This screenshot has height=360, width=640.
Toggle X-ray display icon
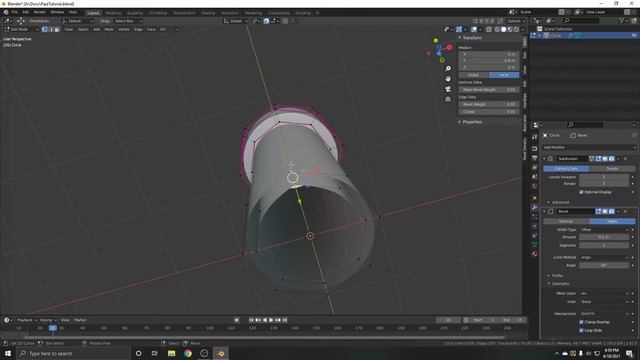pyautogui.click(x=489, y=29)
